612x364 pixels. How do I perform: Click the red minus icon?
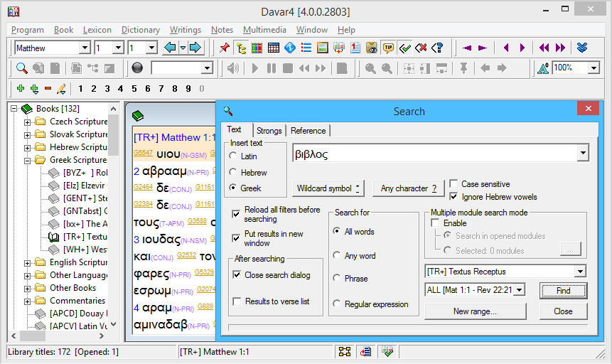[48, 88]
